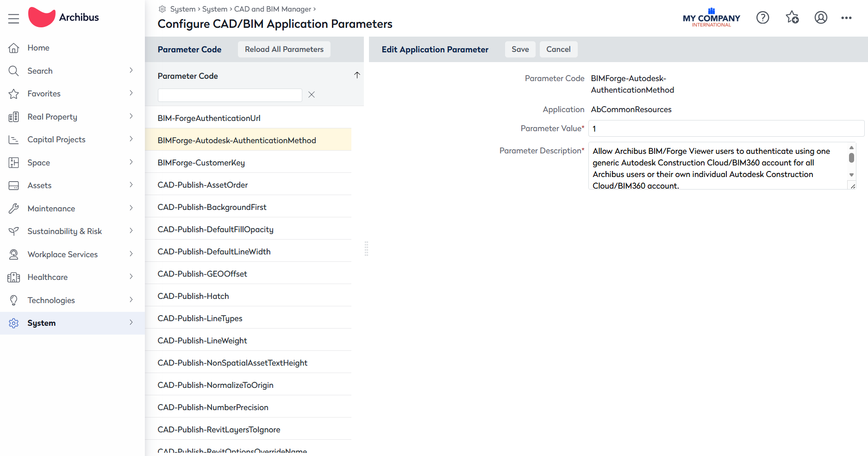
Task: Open the more options ellipsis menu
Action: tap(846, 18)
